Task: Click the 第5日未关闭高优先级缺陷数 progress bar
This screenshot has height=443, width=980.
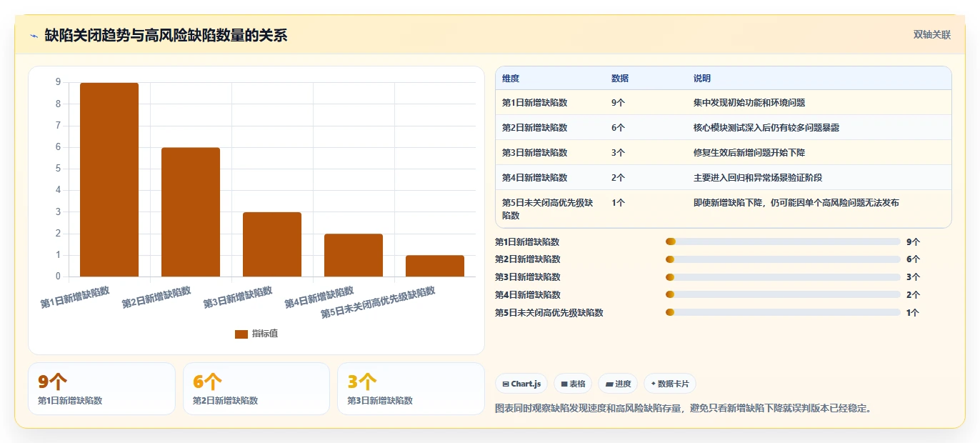Action: point(783,312)
